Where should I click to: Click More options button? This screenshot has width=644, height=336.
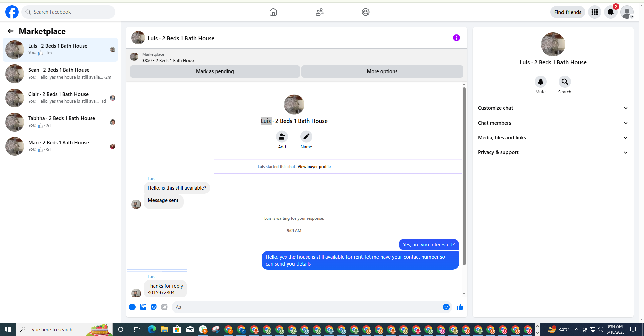[382, 71]
